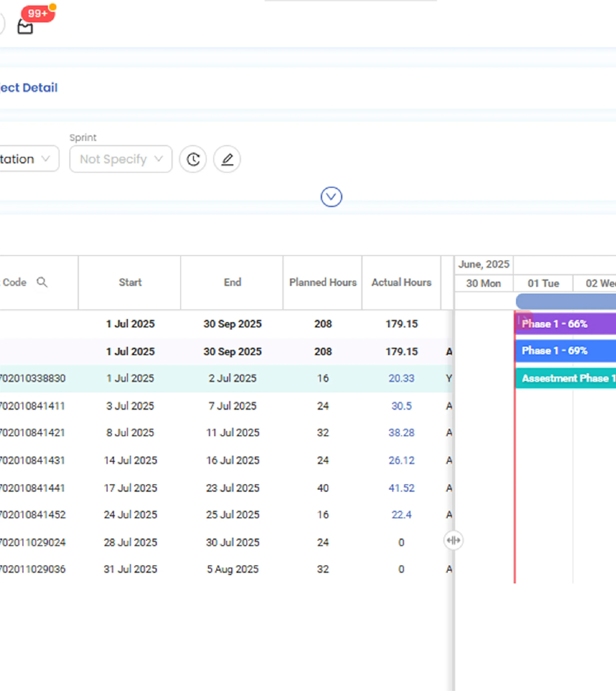
Task: Select row with code ending 02010841431
Action: point(226,460)
